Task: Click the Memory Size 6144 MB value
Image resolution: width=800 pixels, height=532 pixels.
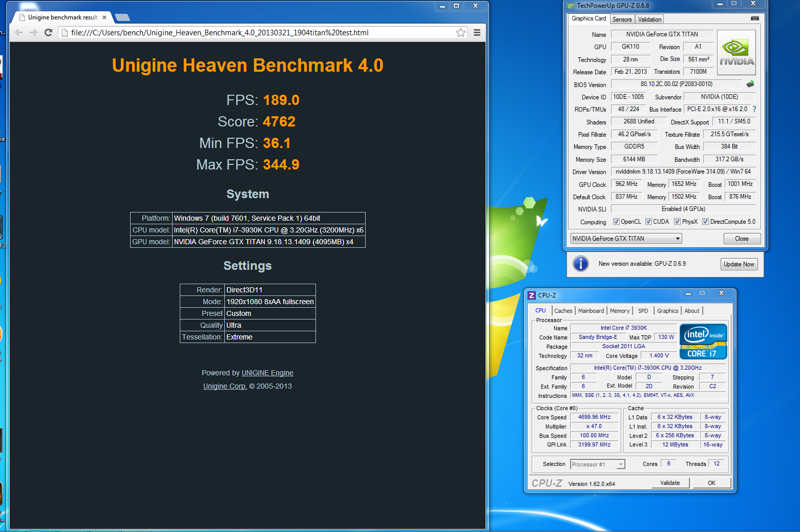Action: 634,159
